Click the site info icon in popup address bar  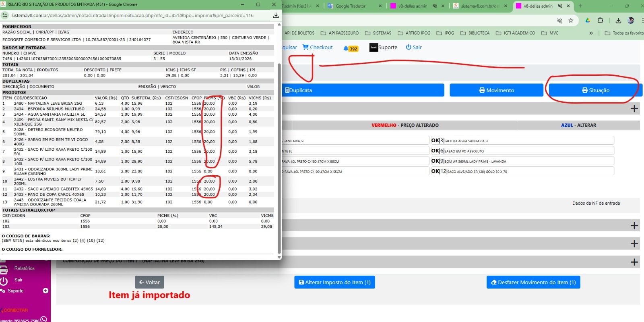click(x=5, y=15)
